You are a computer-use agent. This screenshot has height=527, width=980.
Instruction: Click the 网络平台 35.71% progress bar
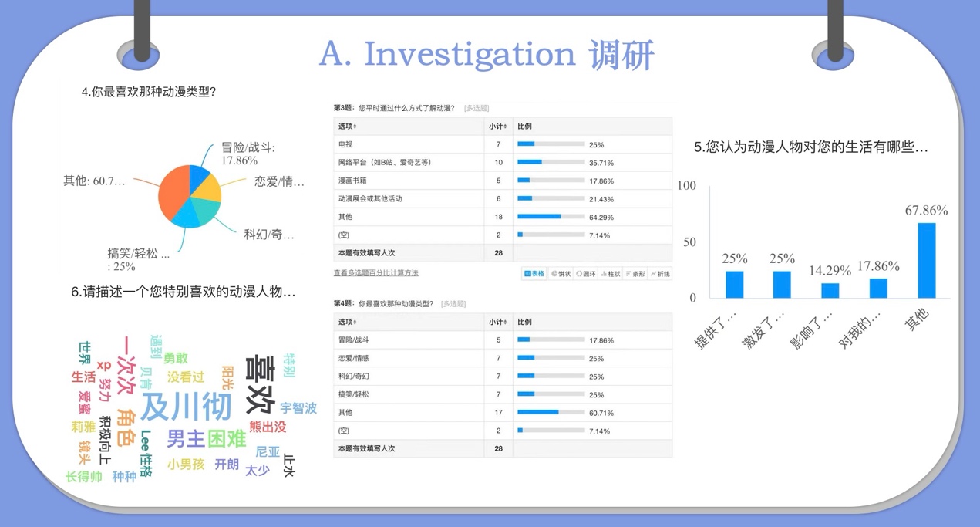pos(551,163)
